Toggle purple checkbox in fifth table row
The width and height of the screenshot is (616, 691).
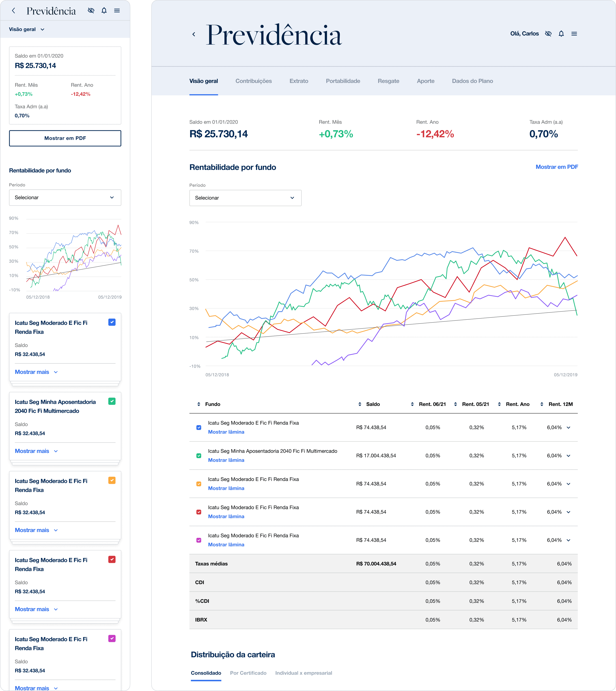199,540
